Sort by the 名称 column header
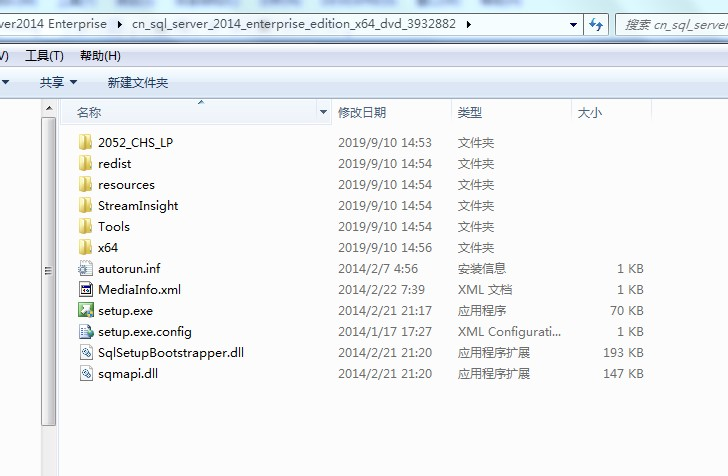728x476 pixels. point(195,112)
